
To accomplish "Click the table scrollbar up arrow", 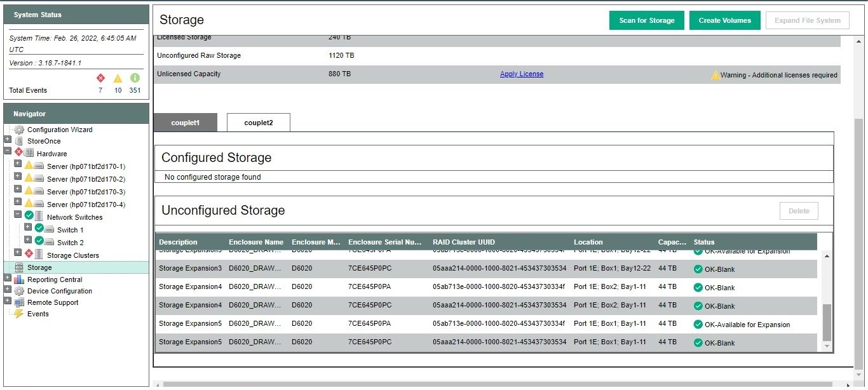I will tap(827, 256).
